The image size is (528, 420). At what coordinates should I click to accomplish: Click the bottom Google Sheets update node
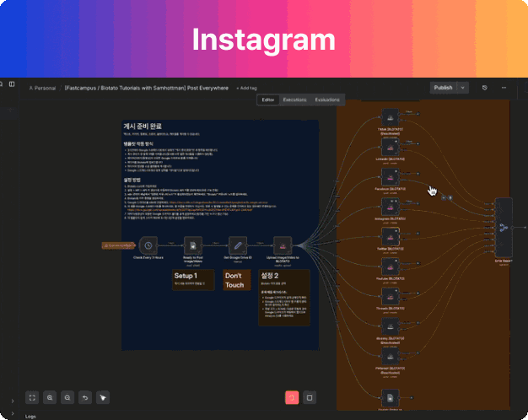391,398
